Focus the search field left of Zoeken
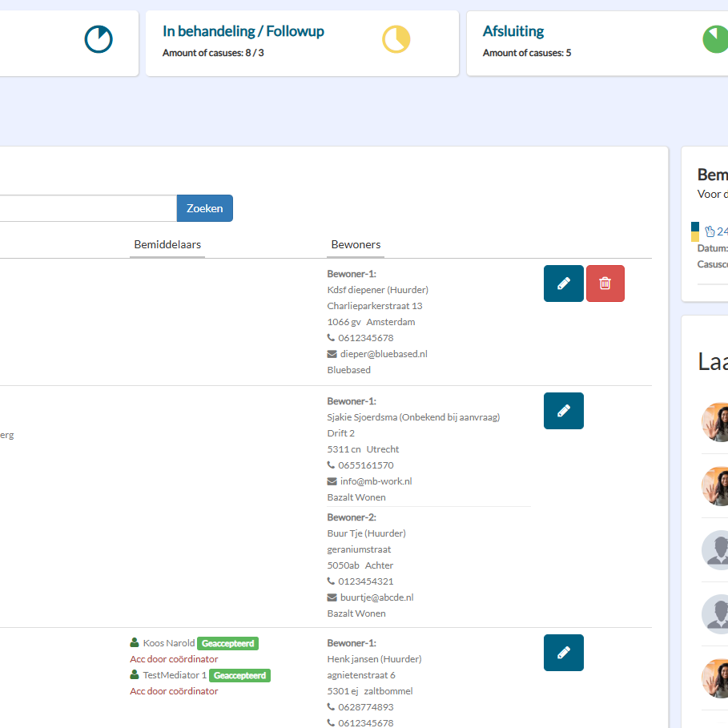The width and height of the screenshot is (728, 728). pyautogui.click(x=88, y=208)
